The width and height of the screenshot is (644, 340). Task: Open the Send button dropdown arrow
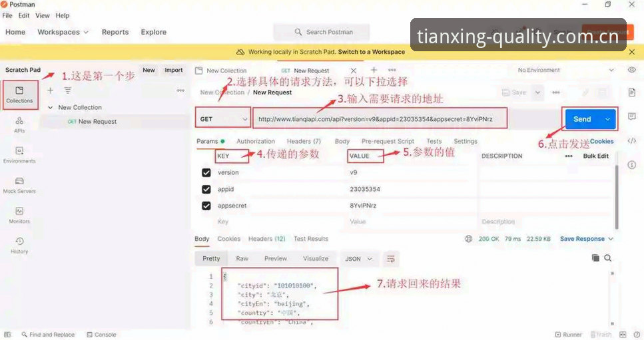pos(607,119)
